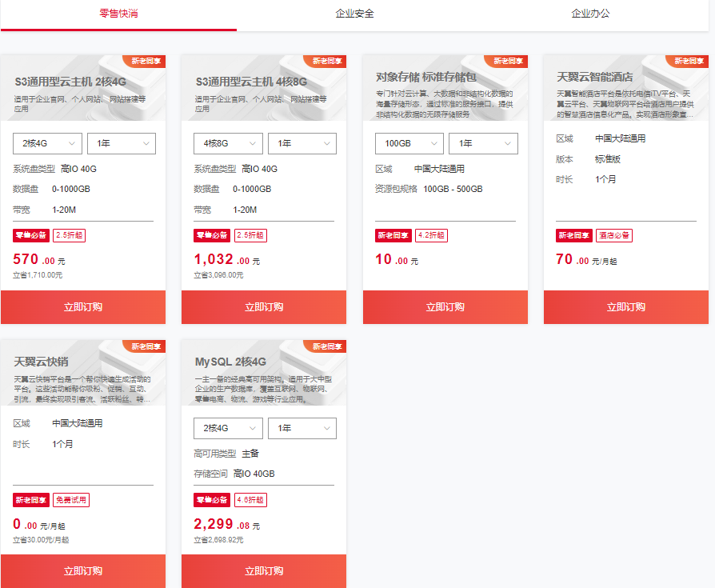Click the 零售必备 tag on MySQL card
The width and height of the screenshot is (715, 588).
click(x=212, y=500)
